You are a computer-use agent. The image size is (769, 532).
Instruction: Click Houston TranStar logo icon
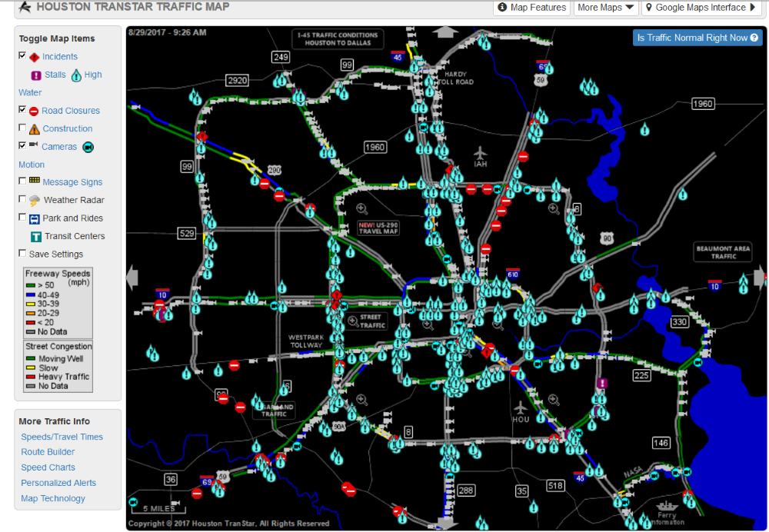click(25, 7)
